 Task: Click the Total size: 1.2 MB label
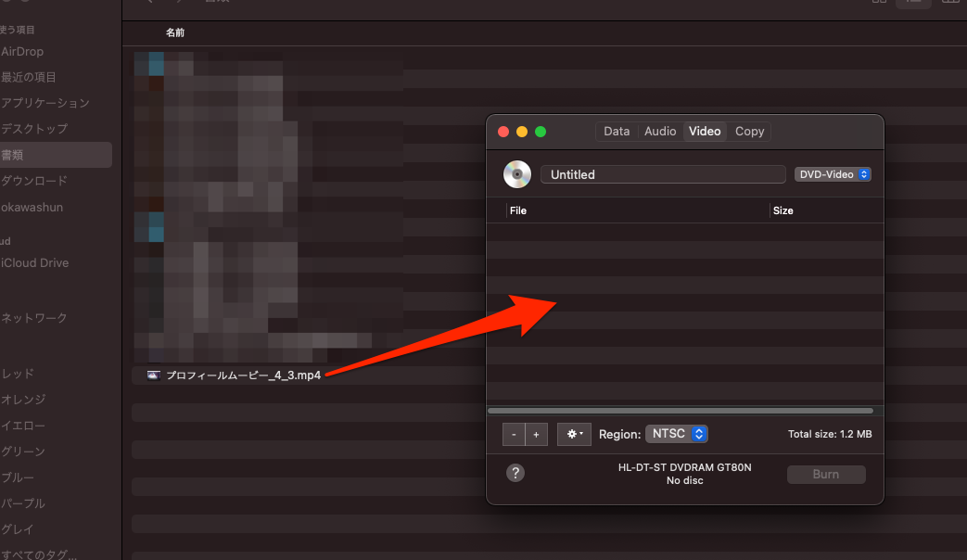point(830,434)
